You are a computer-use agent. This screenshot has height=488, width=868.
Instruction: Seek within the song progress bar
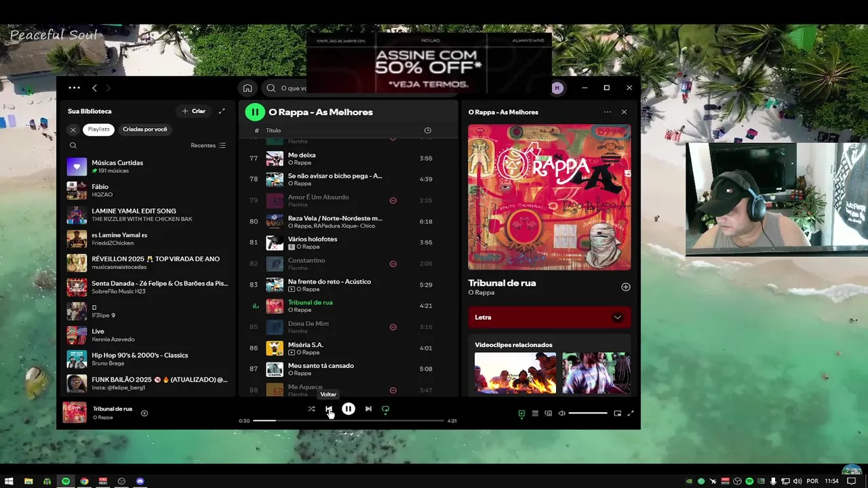coord(349,421)
